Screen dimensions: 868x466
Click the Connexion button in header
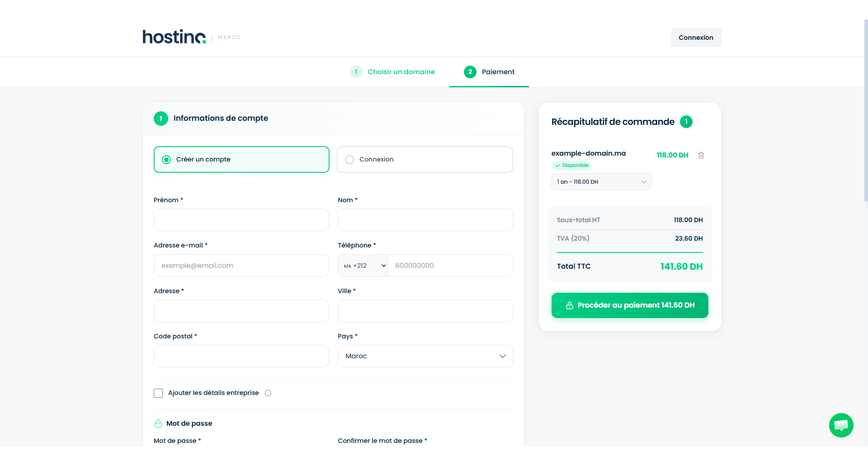696,38
